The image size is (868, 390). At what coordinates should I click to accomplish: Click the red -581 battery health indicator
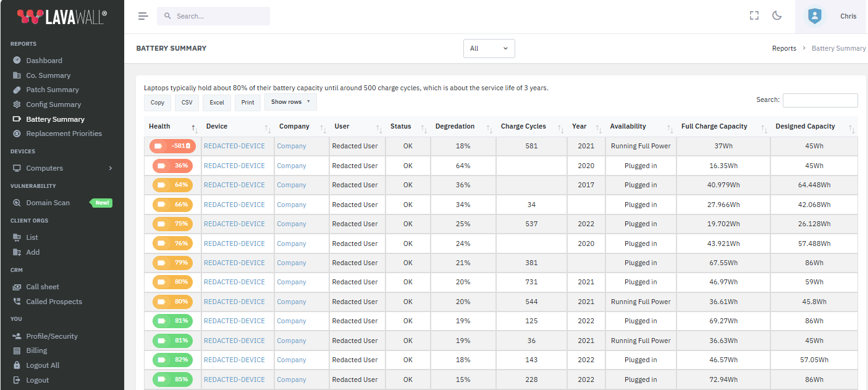pos(172,146)
